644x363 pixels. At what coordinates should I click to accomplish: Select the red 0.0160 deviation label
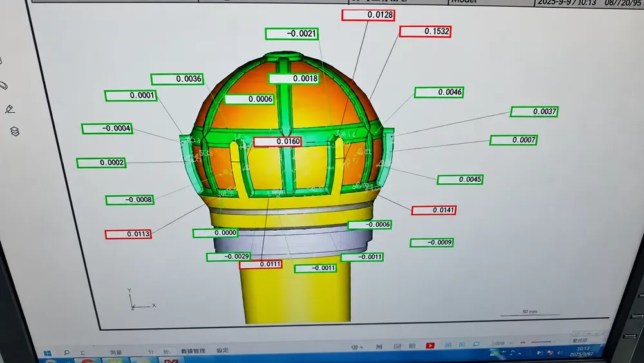(278, 142)
